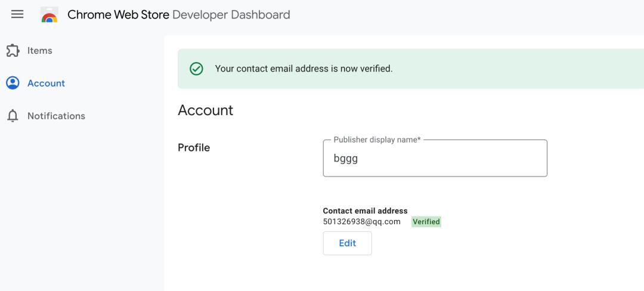
Task: Click the Notifications bell icon
Action: coord(13,116)
